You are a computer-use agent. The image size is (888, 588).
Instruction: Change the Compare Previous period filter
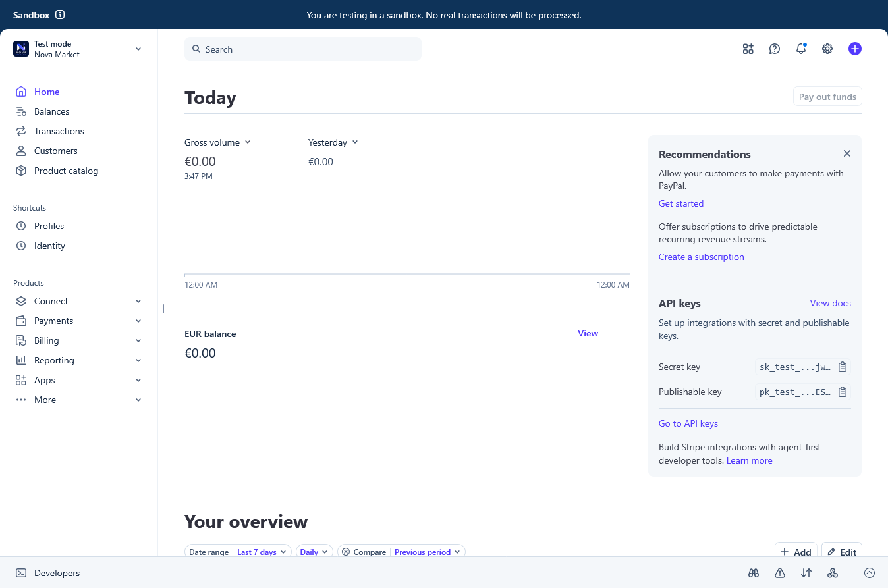[401, 552]
